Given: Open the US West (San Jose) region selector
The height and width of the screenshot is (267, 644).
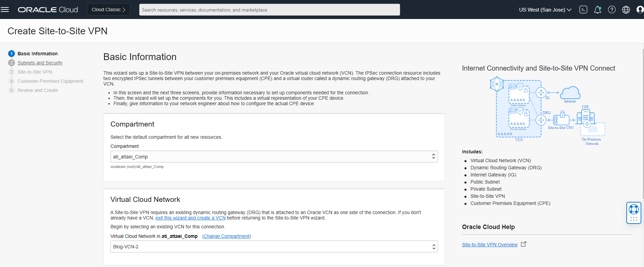Looking at the screenshot, I should [545, 9].
